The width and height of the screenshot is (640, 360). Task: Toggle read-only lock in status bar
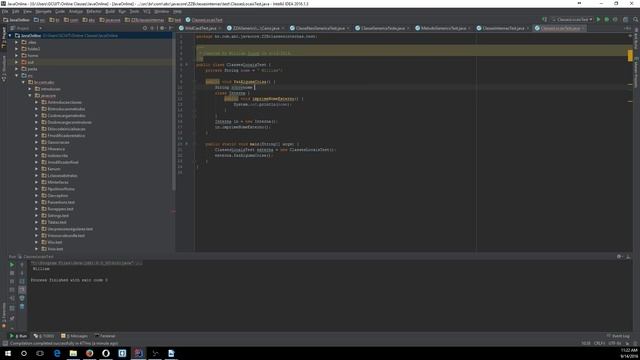(x=627, y=343)
